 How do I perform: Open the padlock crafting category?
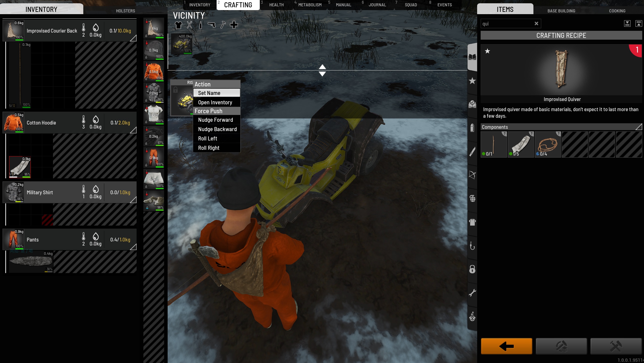[x=472, y=269]
